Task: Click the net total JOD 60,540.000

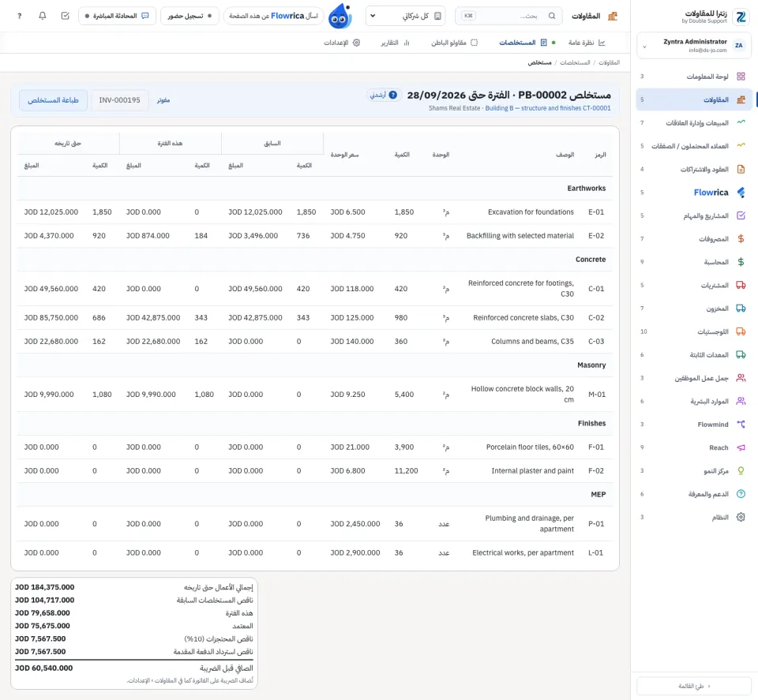Action: [44, 668]
